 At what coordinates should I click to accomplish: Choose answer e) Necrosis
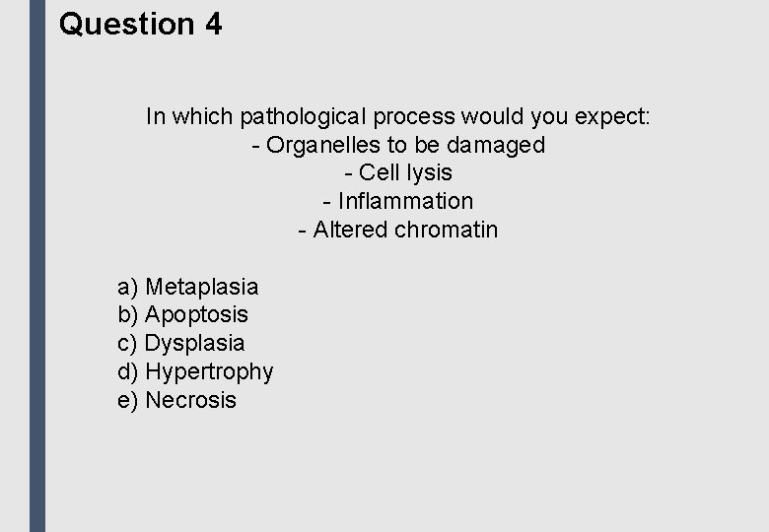pos(176,400)
